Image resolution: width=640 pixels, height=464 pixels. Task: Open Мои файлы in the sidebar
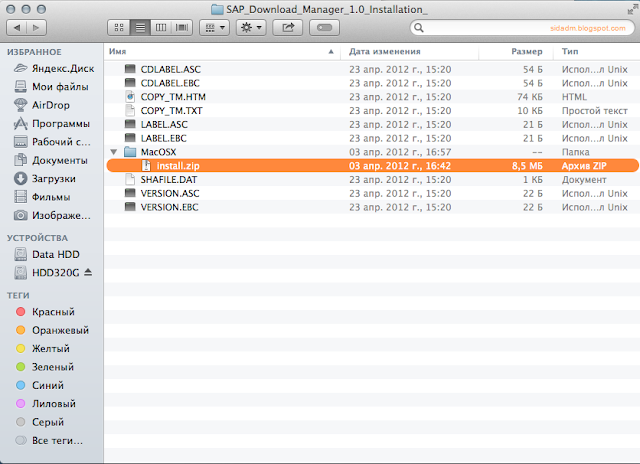(x=51, y=87)
